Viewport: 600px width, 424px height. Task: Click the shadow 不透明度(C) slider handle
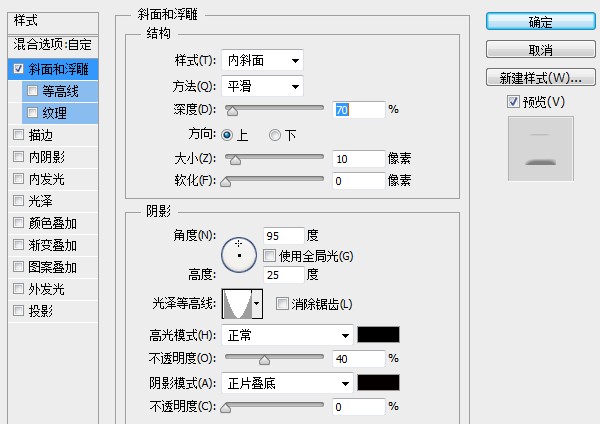226,408
